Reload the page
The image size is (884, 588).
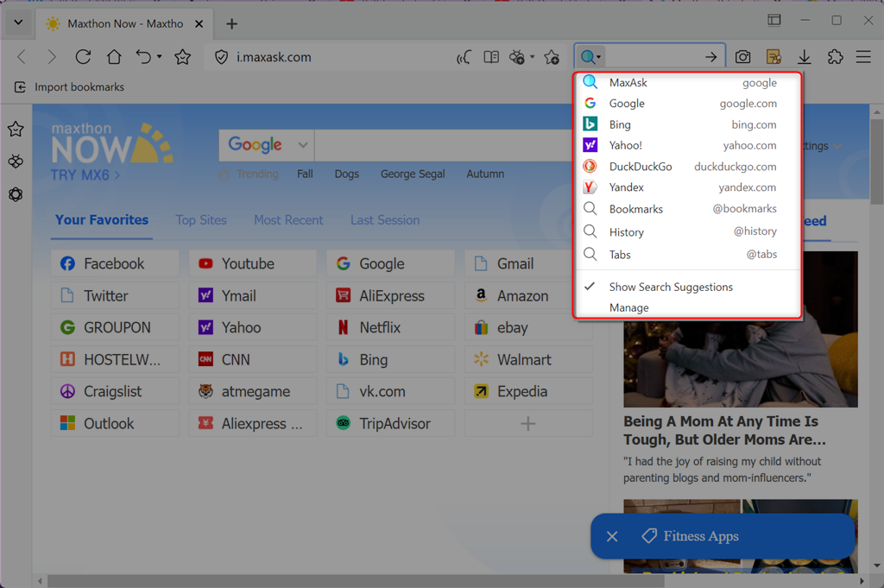point(83,57)
